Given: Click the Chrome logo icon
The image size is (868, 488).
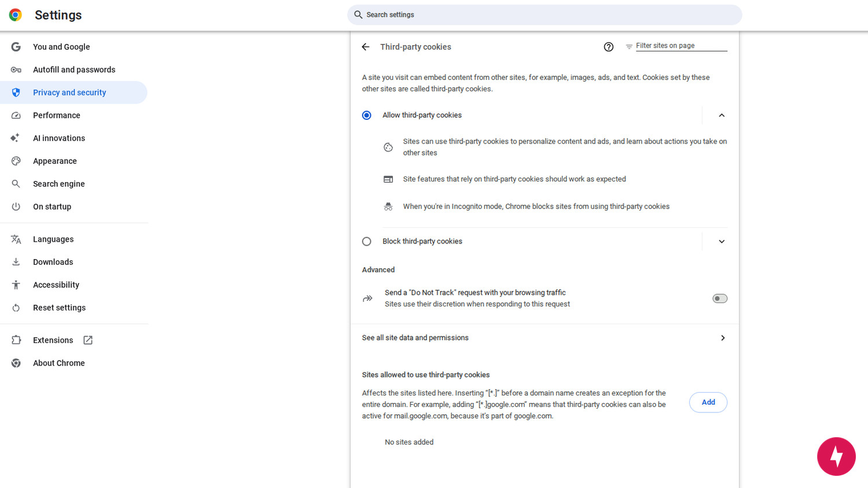Looking at the screenshot, I should pyautogui.click(x=16, y=15).
